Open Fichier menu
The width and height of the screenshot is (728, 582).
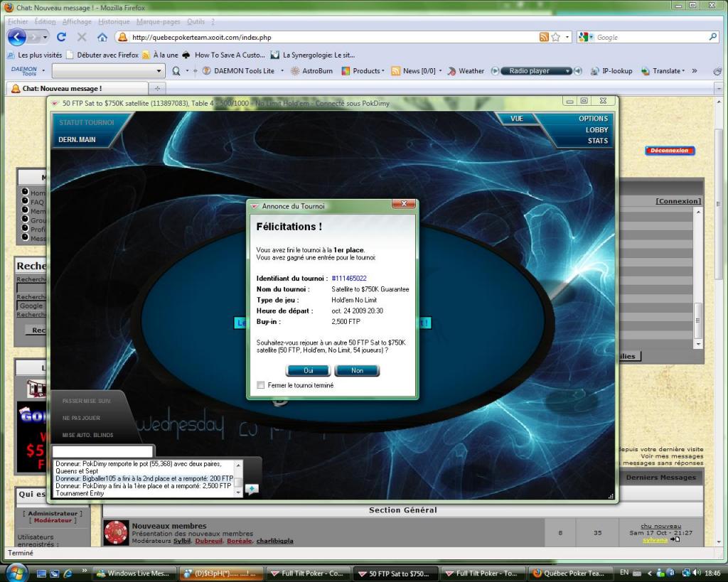pos(18,22)
